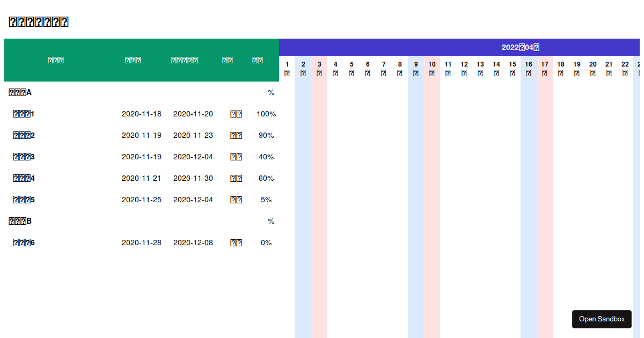Click the 100% progress value

pyautogui.click(x=266, y=114)
